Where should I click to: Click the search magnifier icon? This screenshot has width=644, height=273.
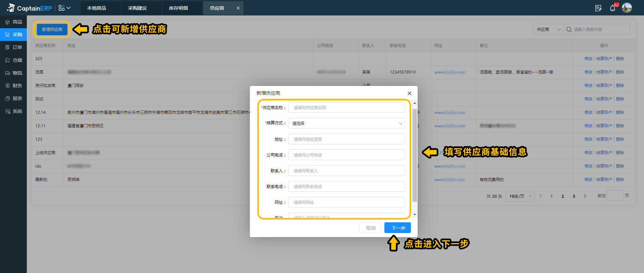pyautogui.click(x=569, y=30)
